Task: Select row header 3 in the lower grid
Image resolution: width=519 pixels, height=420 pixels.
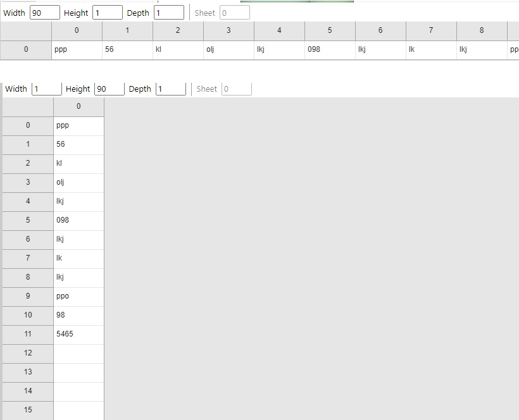Action: tap(28, 183)
